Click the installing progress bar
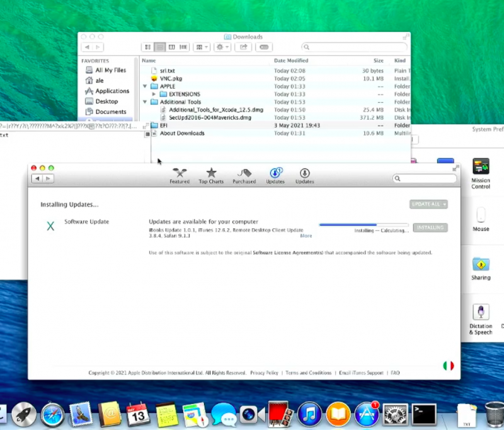This screenshot has height=430, width=504. coord(364,224)
